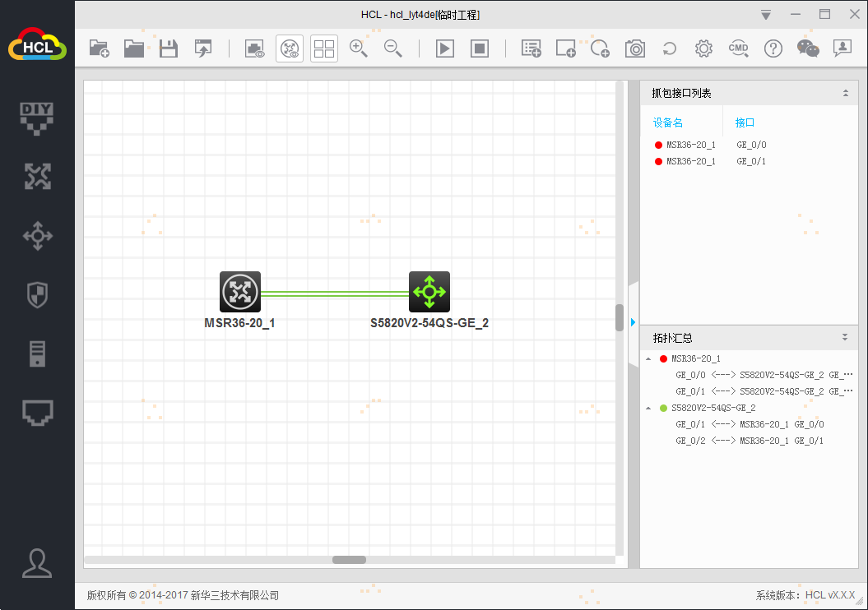The width and height of the screenshot is (868, 610).
Task: Click the 接口 column header
Action: (745, 122)
